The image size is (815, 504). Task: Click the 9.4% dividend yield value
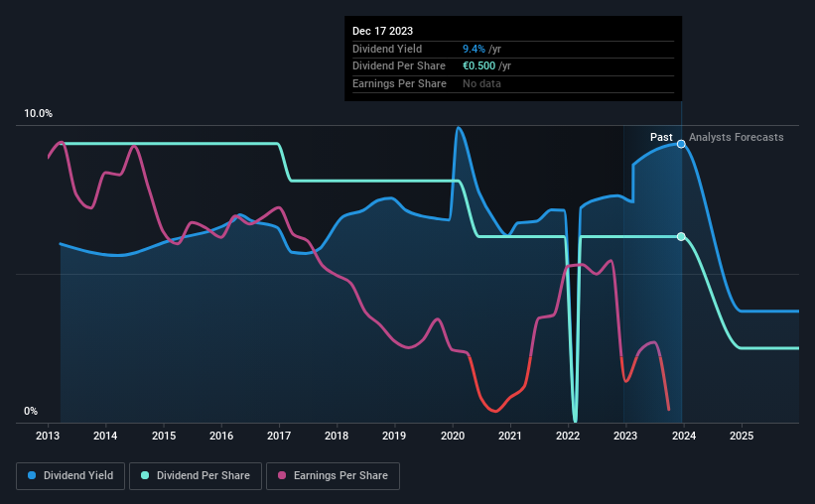click(x=475, y=49)
